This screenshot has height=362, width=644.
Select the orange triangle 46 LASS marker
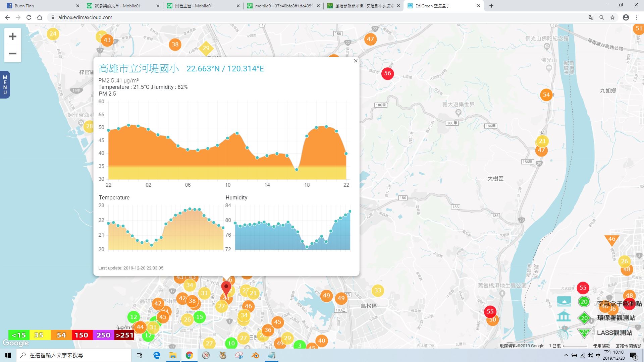pyautogui.click(x=611, y=239)
